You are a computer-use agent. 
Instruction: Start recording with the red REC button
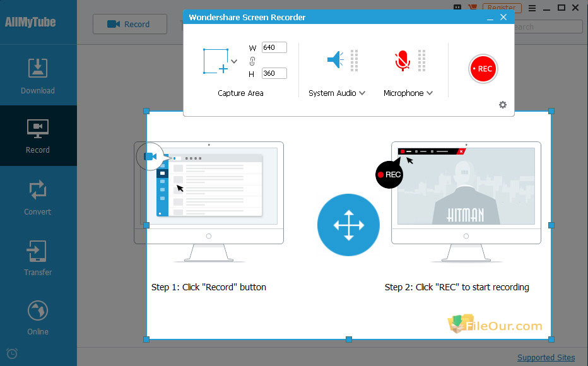tap(483, 69)
